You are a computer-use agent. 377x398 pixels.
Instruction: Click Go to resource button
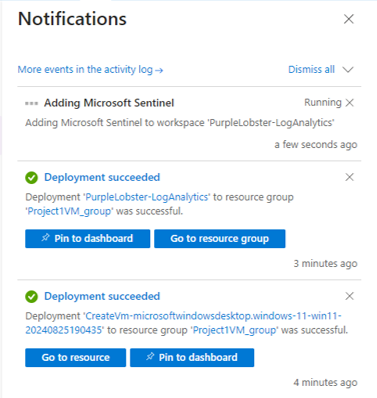click(76, 357)
